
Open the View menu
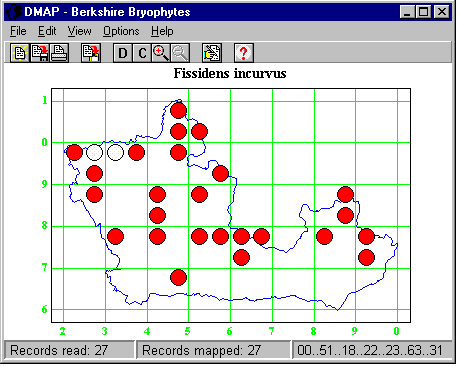pos(79,31)
